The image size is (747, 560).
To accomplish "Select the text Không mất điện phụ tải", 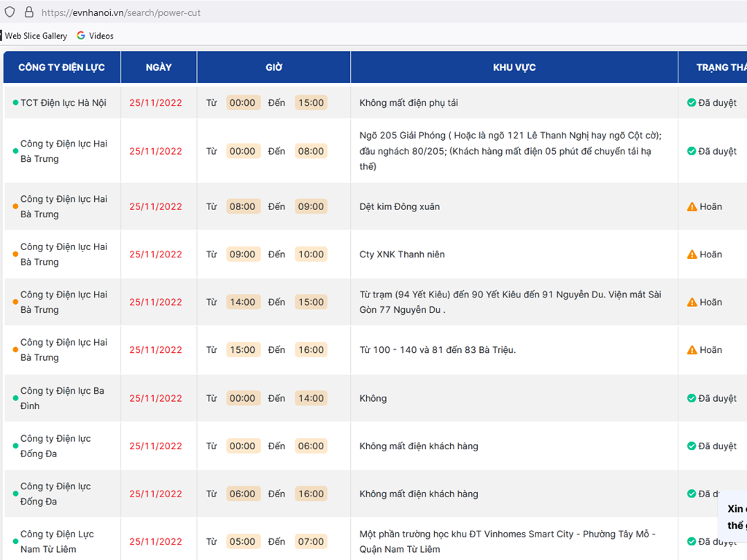I will pos(409,103).
